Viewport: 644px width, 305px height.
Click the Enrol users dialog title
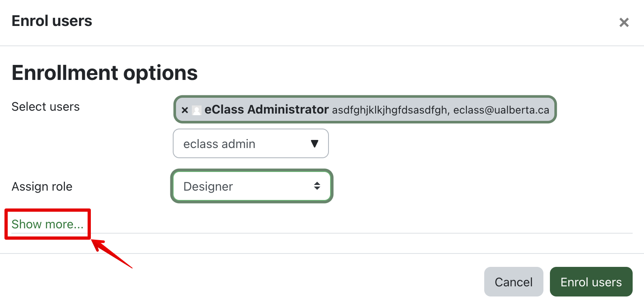point(52,21)
